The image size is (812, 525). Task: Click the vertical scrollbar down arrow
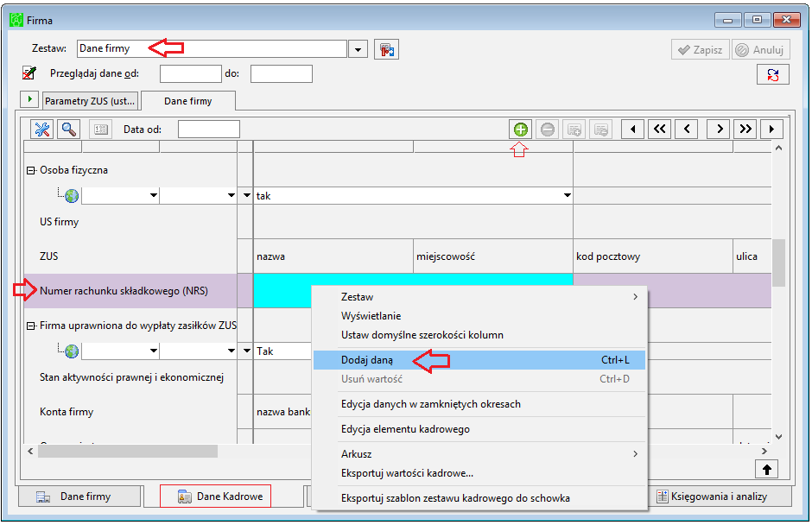[x=778, y=437]
